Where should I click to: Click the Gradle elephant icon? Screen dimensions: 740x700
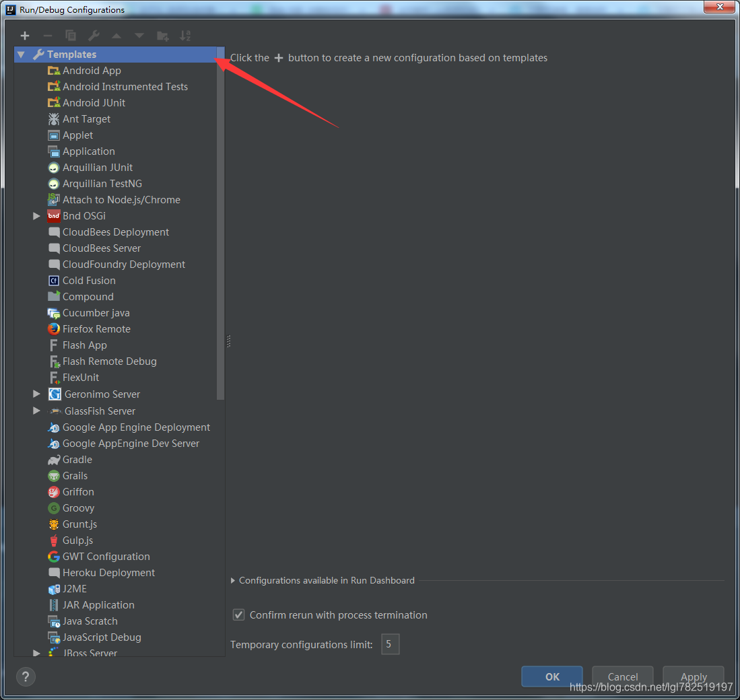pyautogui.click(x=54, y=460)
